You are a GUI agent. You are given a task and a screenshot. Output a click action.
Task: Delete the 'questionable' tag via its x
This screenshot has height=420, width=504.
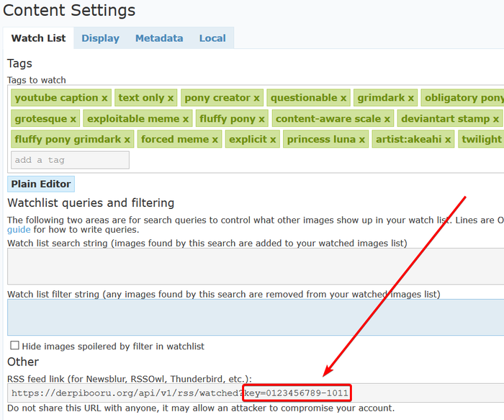[x=343, y=98]
